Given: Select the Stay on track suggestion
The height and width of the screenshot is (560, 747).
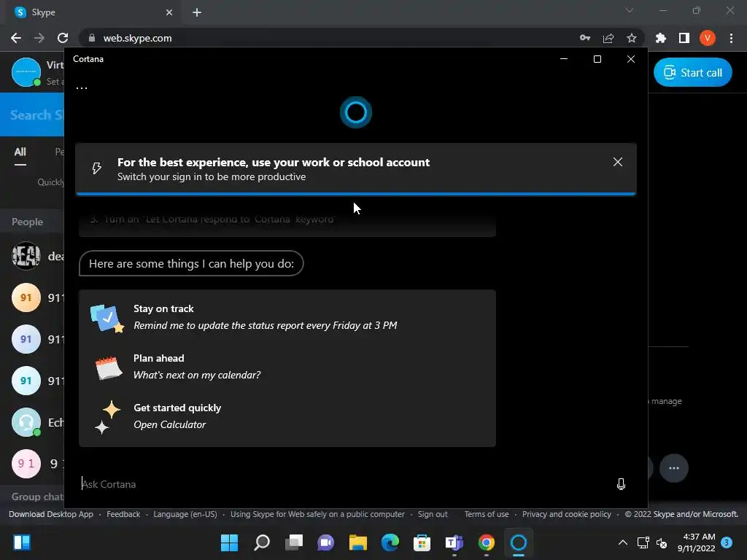Looking at the screenshot, I should click(287, 317).
